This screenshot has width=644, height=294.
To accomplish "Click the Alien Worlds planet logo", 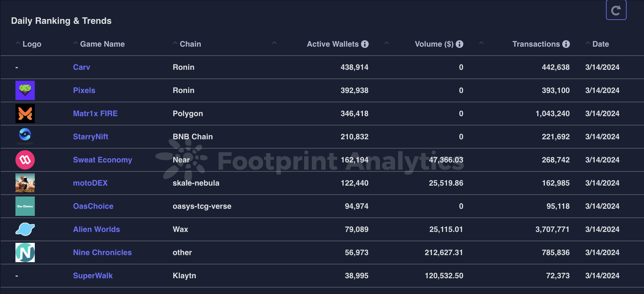I will [25, 229].
